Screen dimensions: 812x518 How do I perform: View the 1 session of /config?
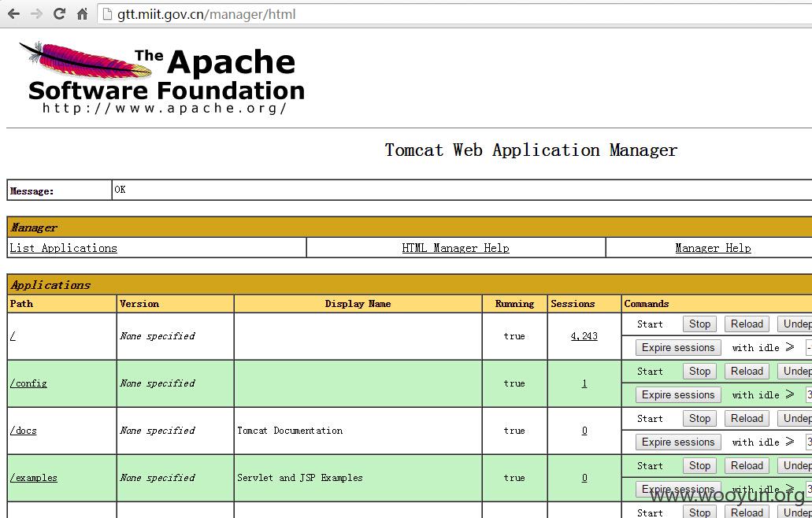[x=584, y=383]
